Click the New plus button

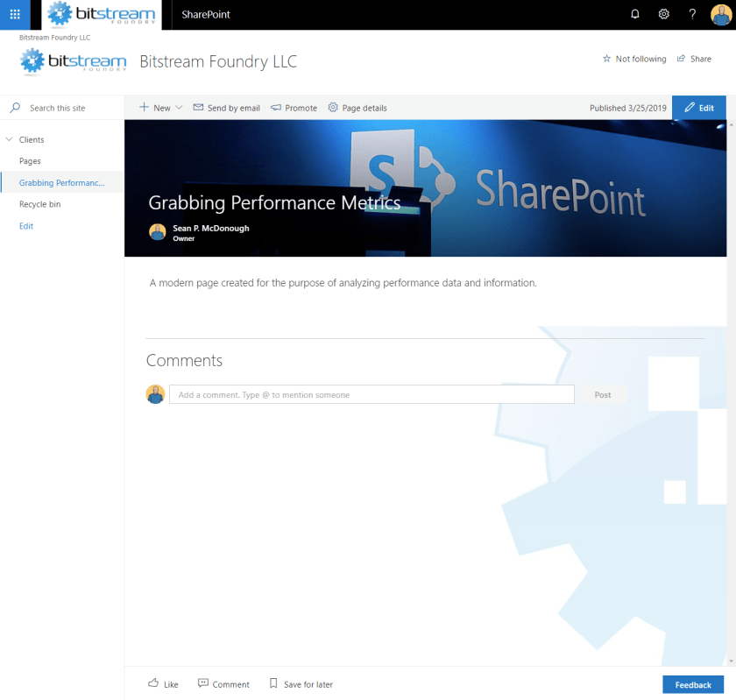pyautogui.click(x=155, y=108)
